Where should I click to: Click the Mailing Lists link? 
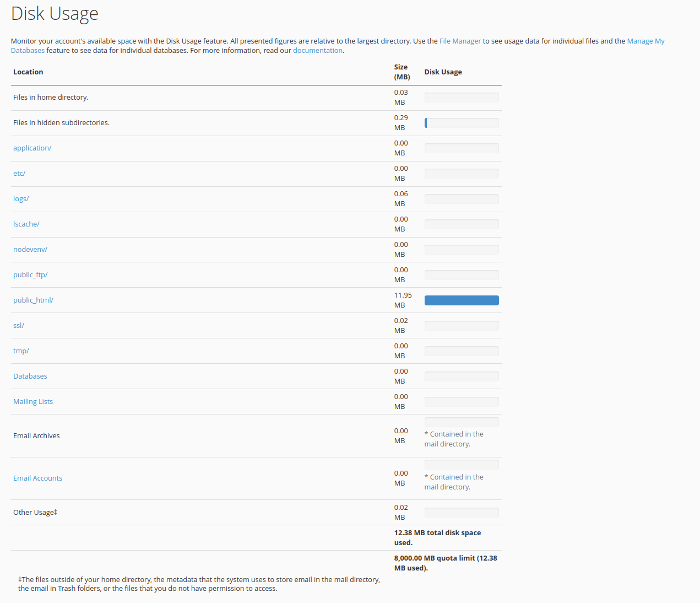33,402
